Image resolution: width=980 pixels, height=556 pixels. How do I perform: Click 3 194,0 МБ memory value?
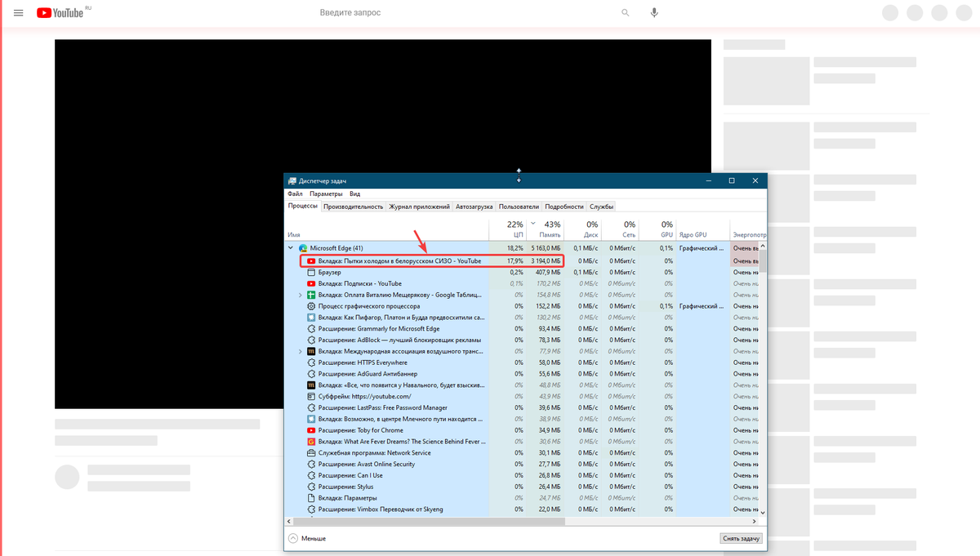[545, 261]
